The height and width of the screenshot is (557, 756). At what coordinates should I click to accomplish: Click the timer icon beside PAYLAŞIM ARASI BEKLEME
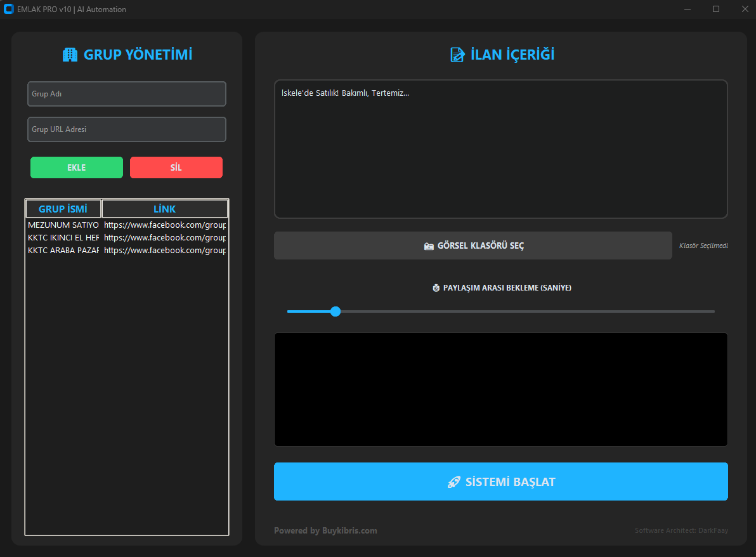tap(436, 288)
